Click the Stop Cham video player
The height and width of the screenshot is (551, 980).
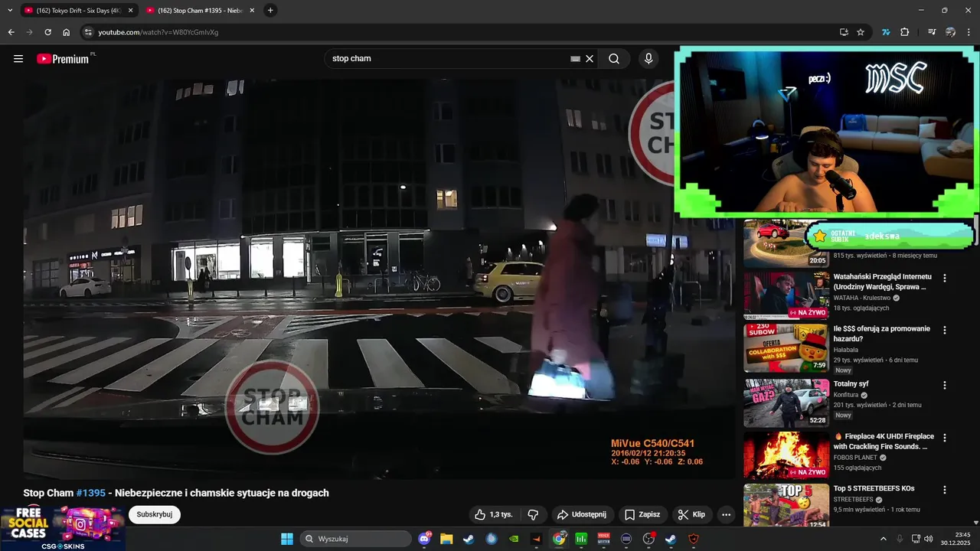click(x=379, y=279)
